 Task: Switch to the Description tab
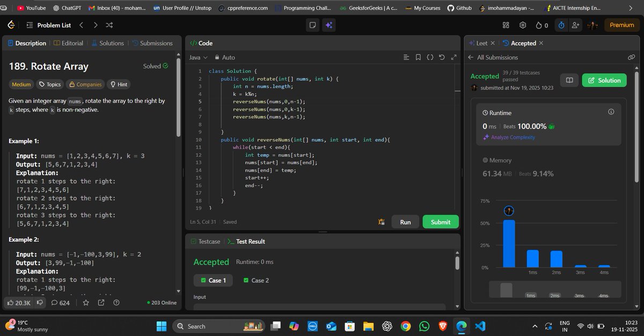(x=27, y=43)
